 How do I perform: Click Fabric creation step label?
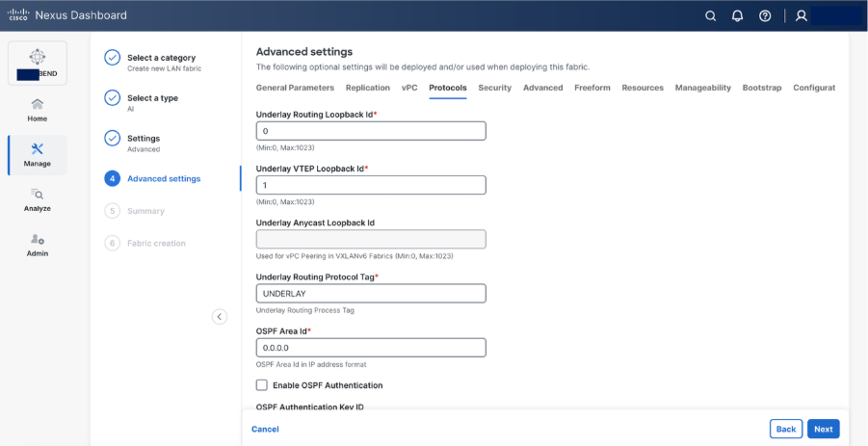pos(156,243)
